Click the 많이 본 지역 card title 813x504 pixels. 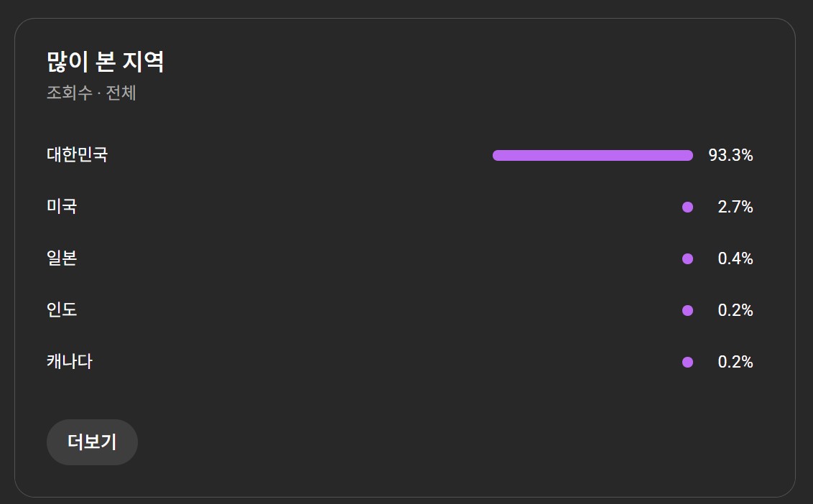[106, 62]
